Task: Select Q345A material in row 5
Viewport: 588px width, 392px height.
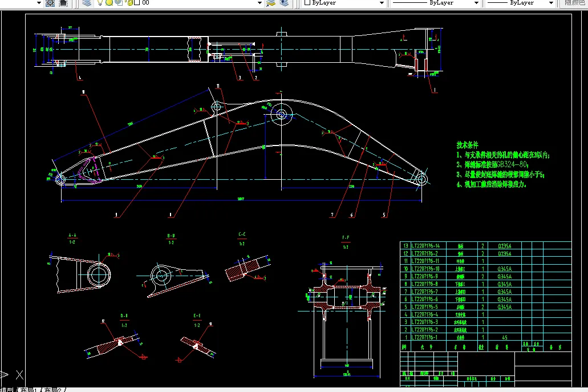Action: pyautogui.click(x=504, y=307)
